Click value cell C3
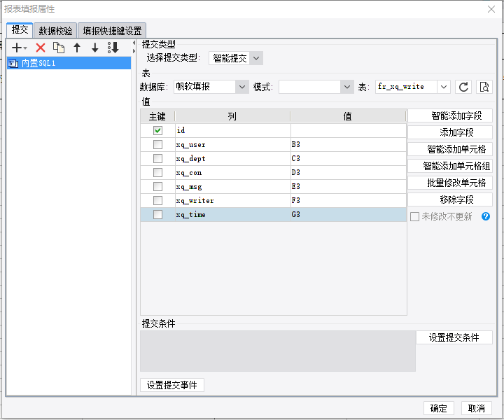 point(349,158)
